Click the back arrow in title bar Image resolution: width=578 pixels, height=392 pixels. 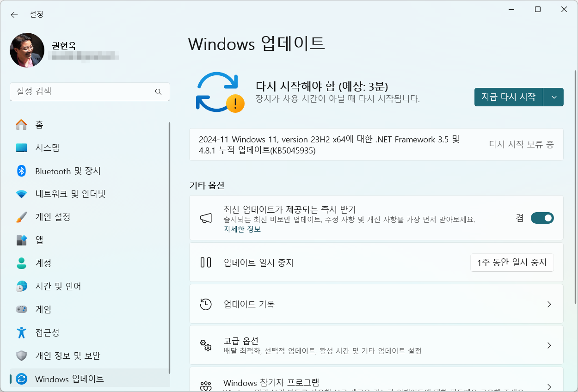pyautogui.click(x=14, y=15)
